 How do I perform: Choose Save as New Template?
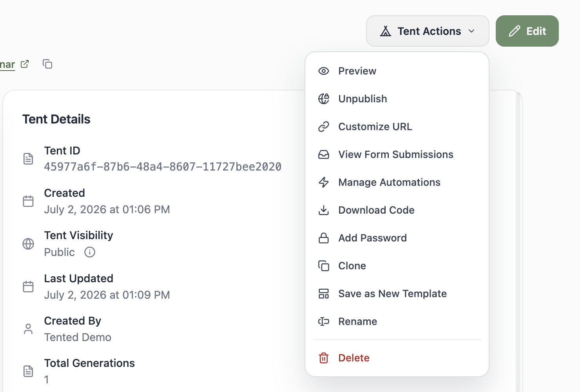click(x=397, y=294)
